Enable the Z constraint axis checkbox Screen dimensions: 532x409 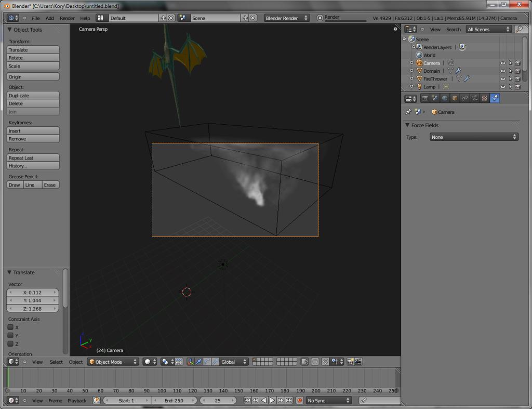pos(10,344)
